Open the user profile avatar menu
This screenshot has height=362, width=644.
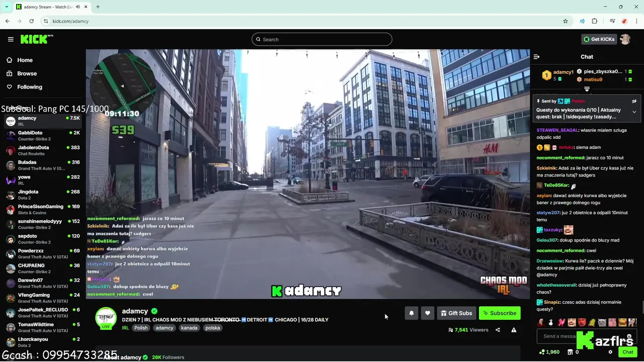625,39
